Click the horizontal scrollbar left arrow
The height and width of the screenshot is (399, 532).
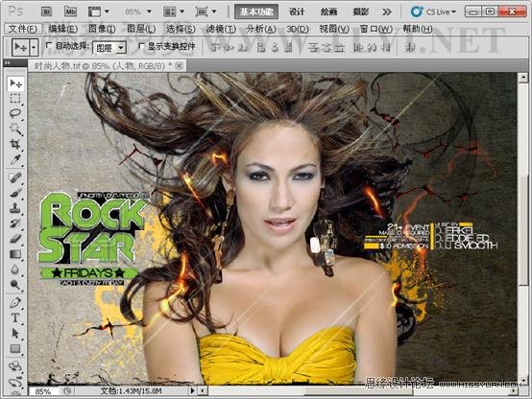pos(203,391)
